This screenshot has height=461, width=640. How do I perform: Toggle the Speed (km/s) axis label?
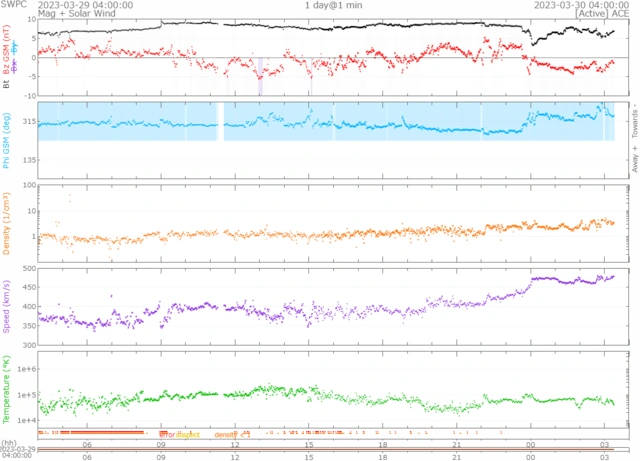pos(6,306)
